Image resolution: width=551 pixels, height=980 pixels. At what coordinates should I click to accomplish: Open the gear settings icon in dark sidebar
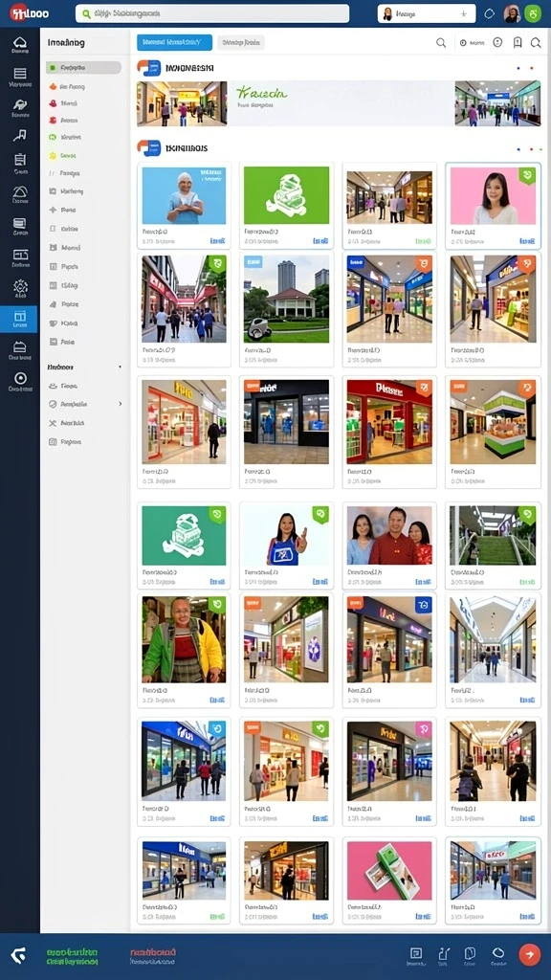click(20, 288)
